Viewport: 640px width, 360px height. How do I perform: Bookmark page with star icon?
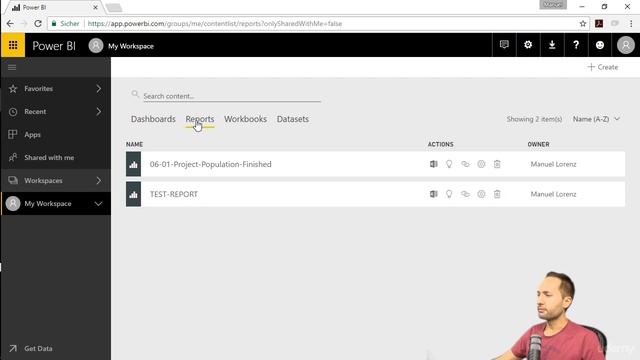[x=583, y=24]
